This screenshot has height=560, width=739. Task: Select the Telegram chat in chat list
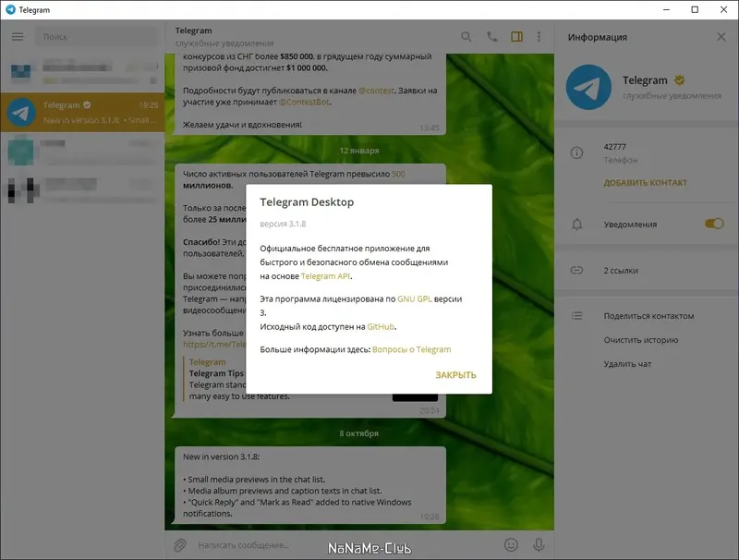pos(82,112)
